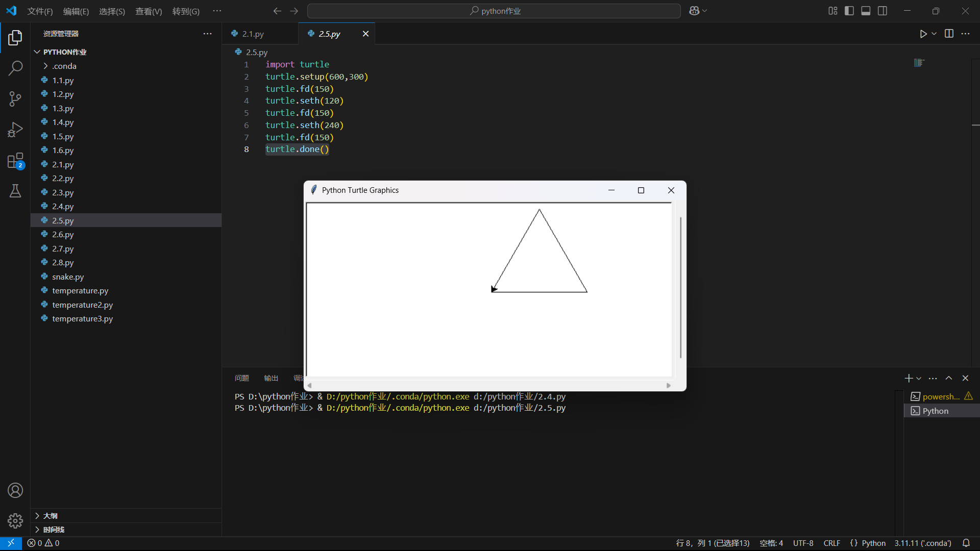The width and height of the screenshot is (980, 551).
Task: Open the Source Control view
Action: coord(15,99)
